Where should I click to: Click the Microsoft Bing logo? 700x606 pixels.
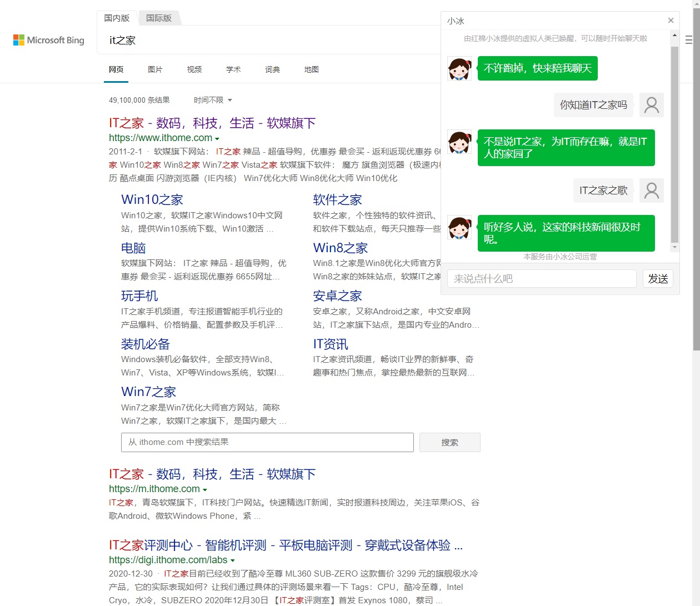click(49, 40)
